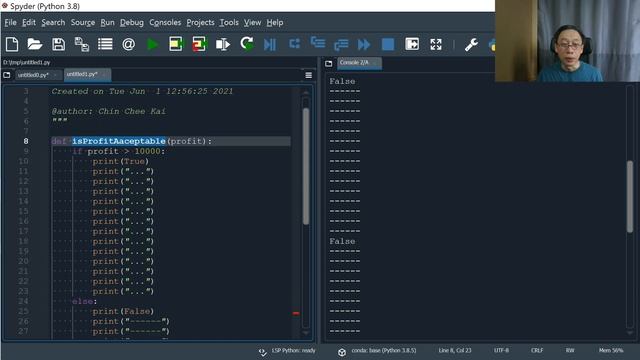Viewport: 640px width, 360px height.
Task: Click the editor vertical scrollbar thumb
Action: tap(306, 166)
